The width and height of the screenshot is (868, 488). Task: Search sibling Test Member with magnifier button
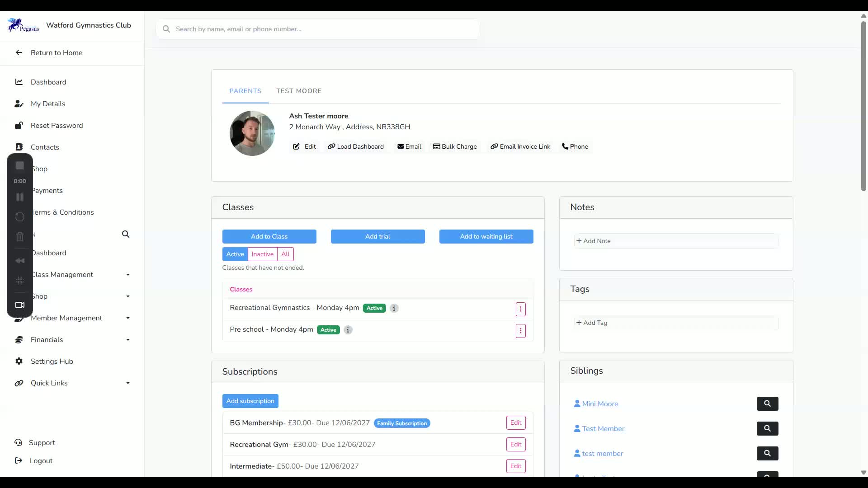coord(767,428)
